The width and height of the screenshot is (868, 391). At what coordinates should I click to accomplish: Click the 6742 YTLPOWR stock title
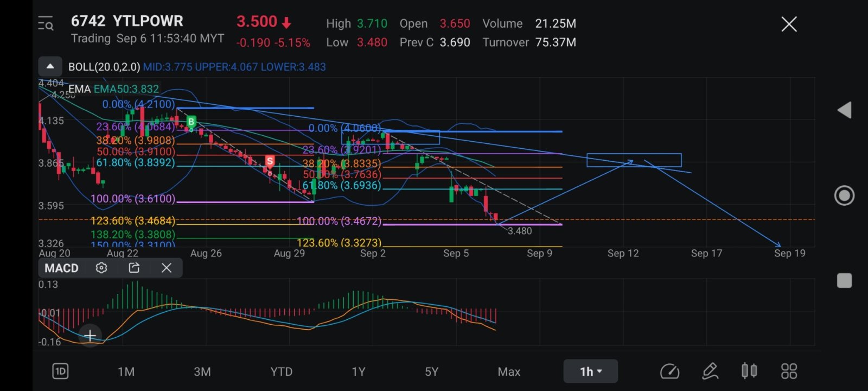[x=127, y=21]
